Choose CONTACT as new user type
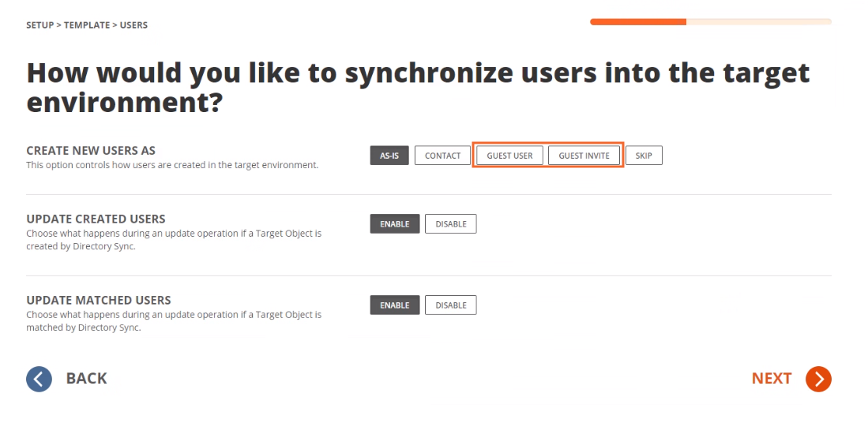Screen dimensions: 868x427 tap(442, 155)
